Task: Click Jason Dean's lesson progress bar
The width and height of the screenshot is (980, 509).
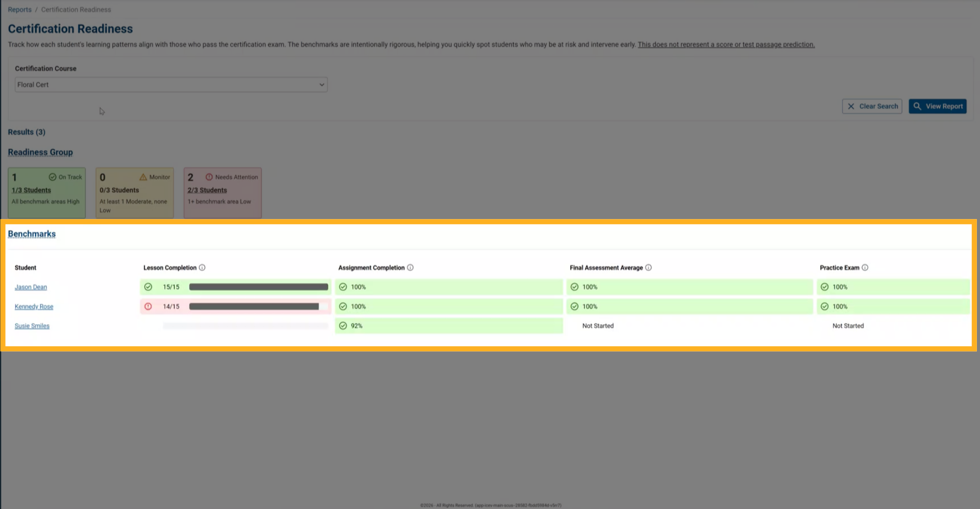Action: click(259, 287)
